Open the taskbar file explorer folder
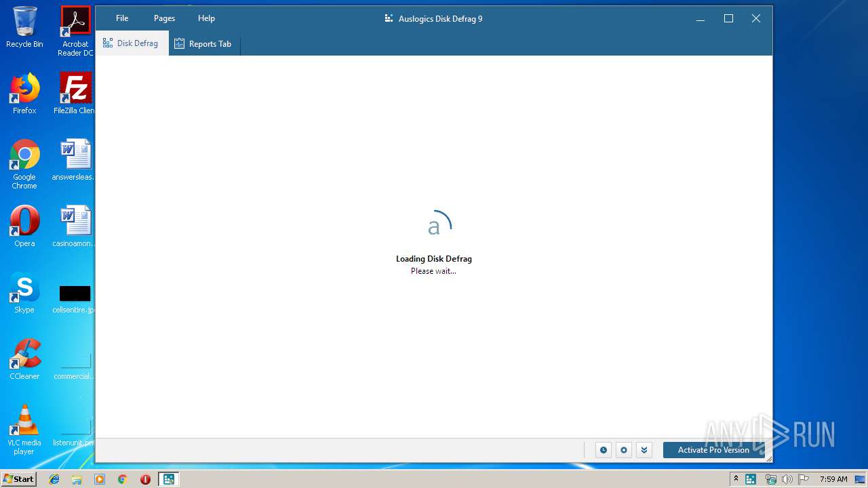868x488 pixels. coord(77,479)
